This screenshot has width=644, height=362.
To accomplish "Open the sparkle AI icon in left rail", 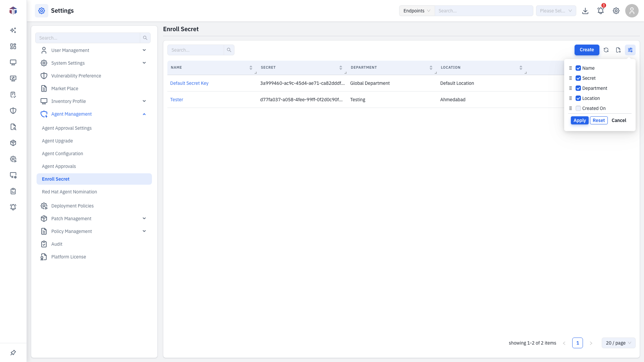I will pos(13,31).
